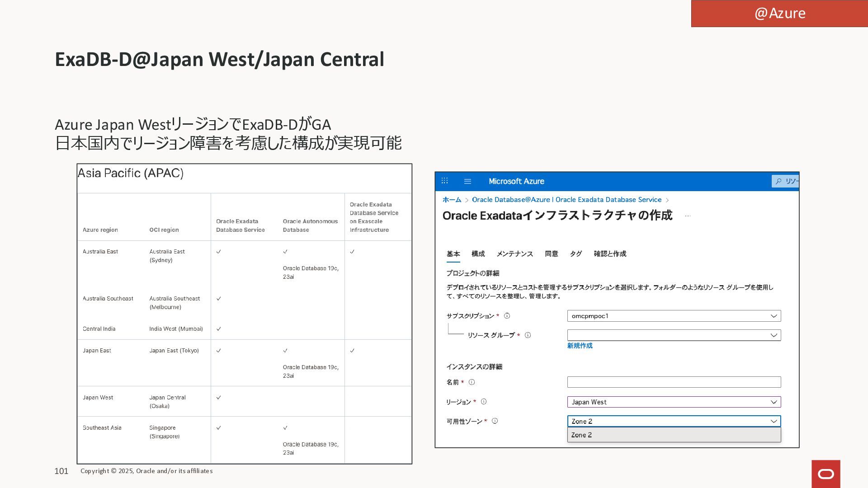This screenshot has height=488, width=868.
Task: Open the リージョン dropdown showing Japan West
Action: point(674,402)
